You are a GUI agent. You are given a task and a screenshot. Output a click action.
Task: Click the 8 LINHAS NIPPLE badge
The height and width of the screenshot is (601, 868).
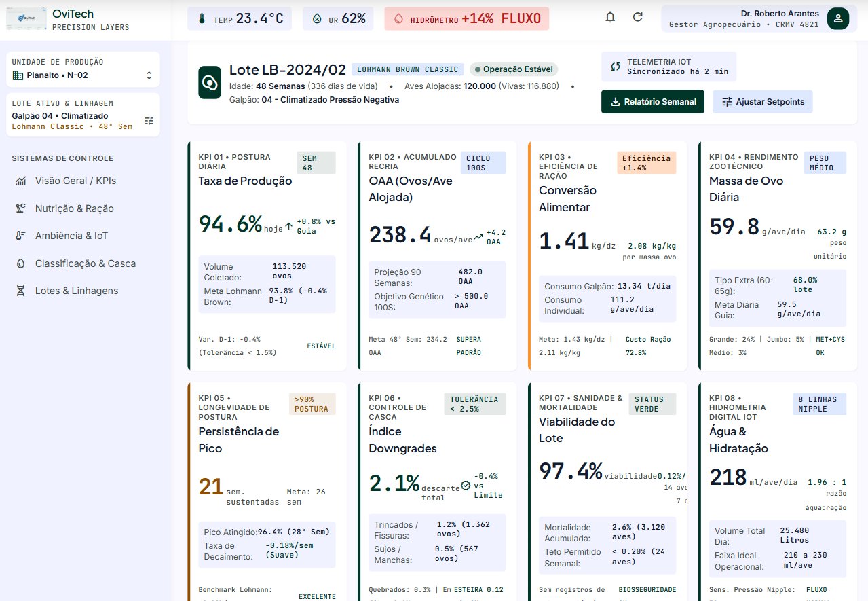pyautogui.click(x=820, y=404)
